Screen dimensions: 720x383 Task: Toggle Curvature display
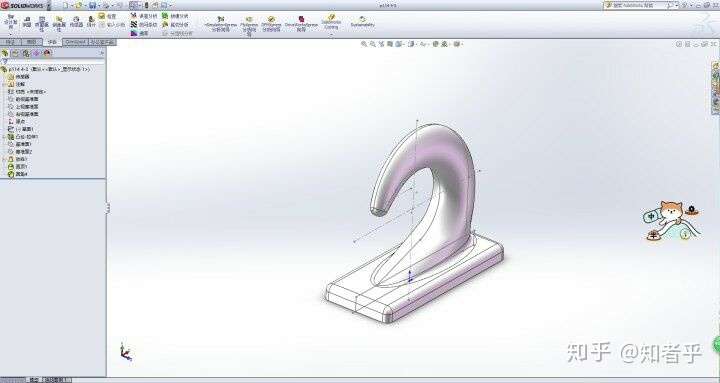point(140,33)
